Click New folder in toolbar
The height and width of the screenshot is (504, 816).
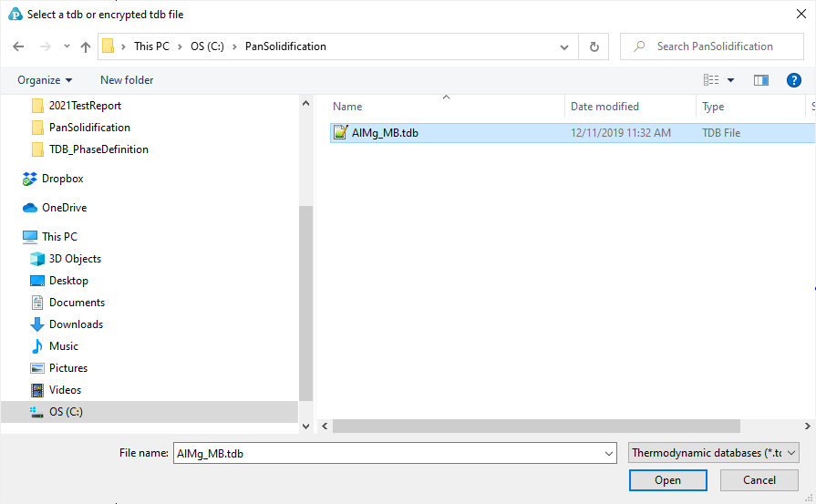point(127,80)
